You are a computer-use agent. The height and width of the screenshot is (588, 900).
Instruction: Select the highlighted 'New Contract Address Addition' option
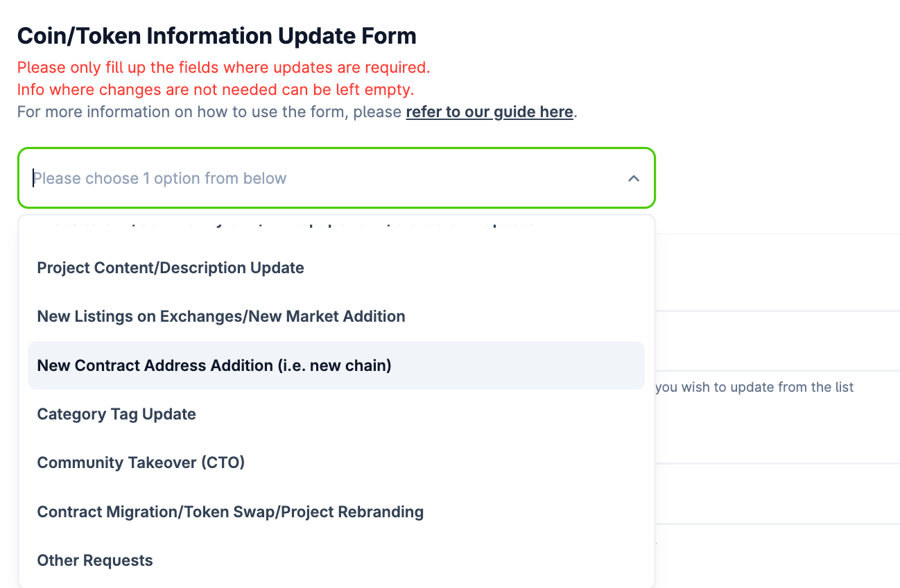click(x=215, y=365)
